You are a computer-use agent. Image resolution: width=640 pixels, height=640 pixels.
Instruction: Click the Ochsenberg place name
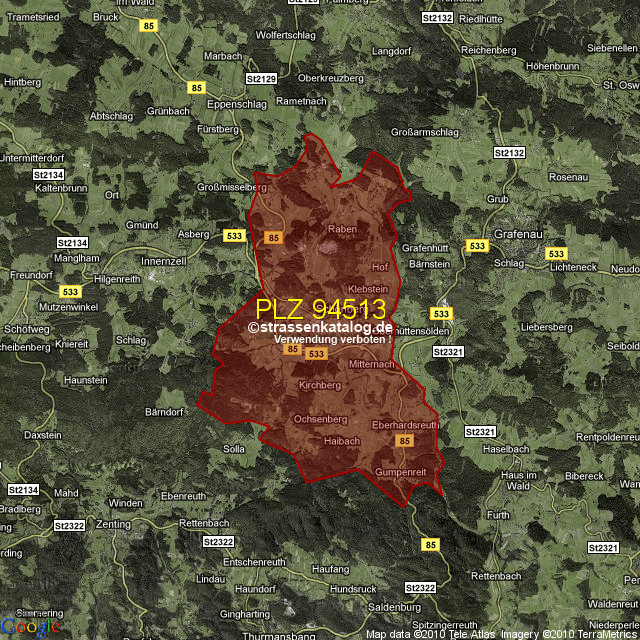pos(320,418)
